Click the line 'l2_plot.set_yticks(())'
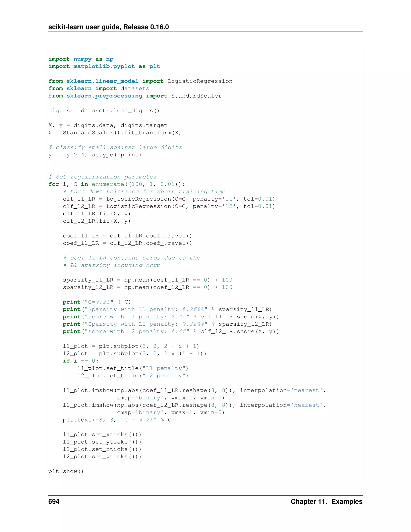The height and width of the screenshot is (532, 411). pos(102,457)
